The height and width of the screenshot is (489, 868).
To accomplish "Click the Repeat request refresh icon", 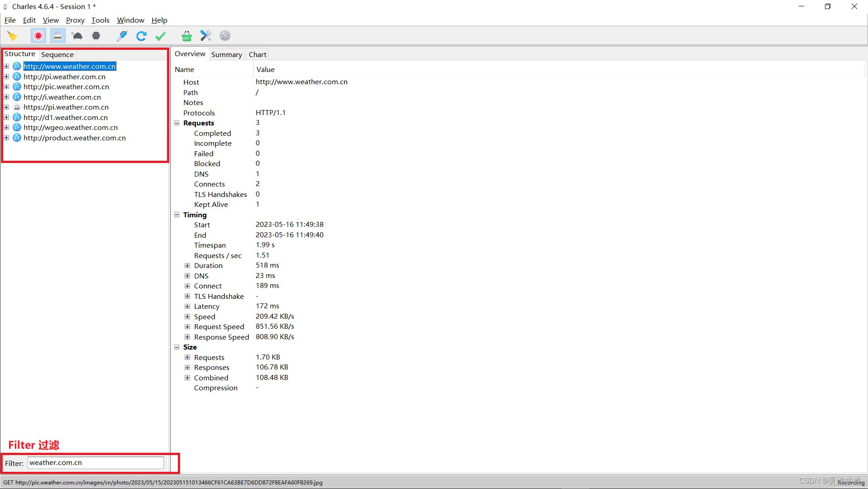I will [141, 36].
